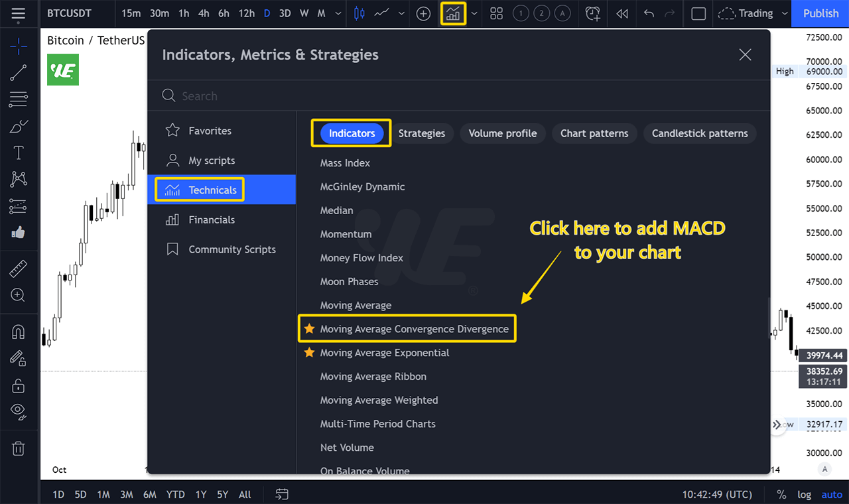Hide all drawings with eye icon
849x504 pixels.
[19, 412]
